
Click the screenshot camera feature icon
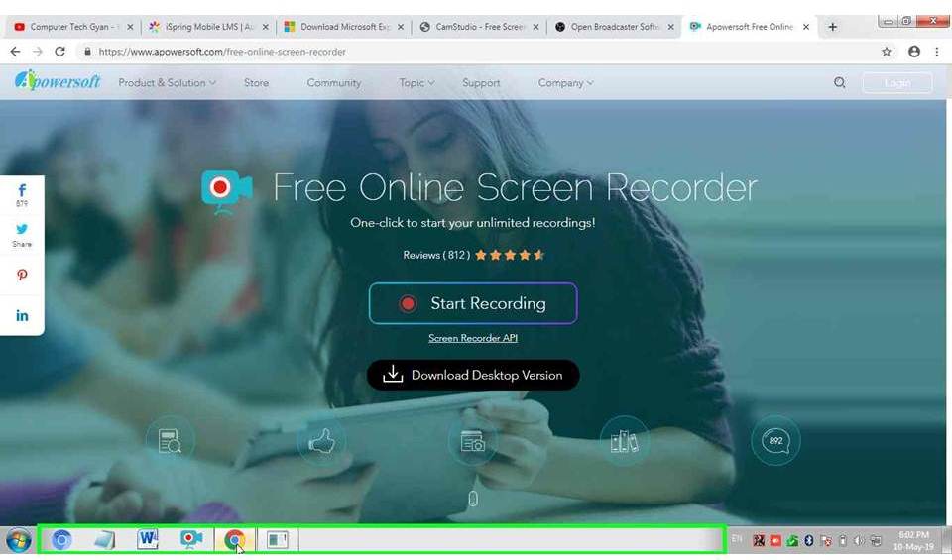point(473,440)
